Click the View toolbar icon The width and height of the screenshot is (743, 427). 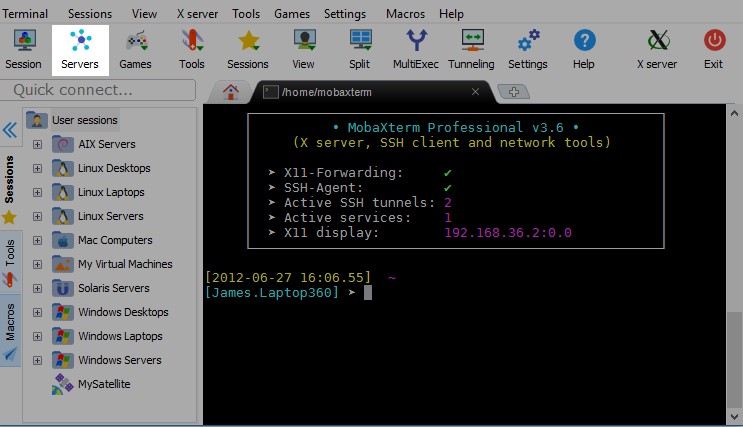click(x=304, y=50)
